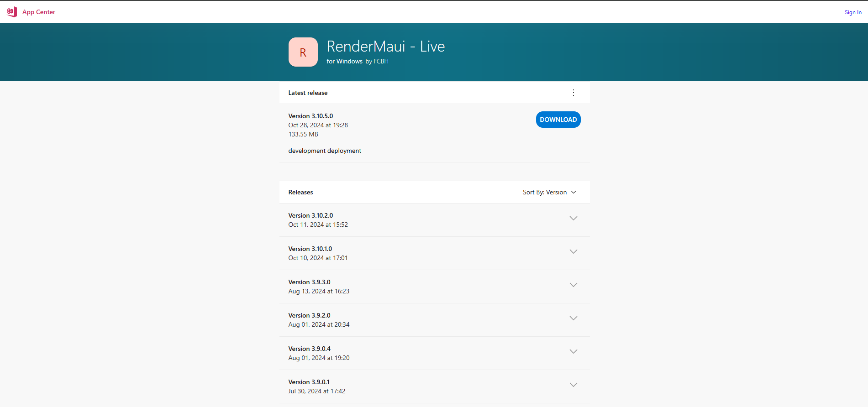Select the RenderMaui - Live title
This screenshot has width=868, height=407.
(386, 47)
